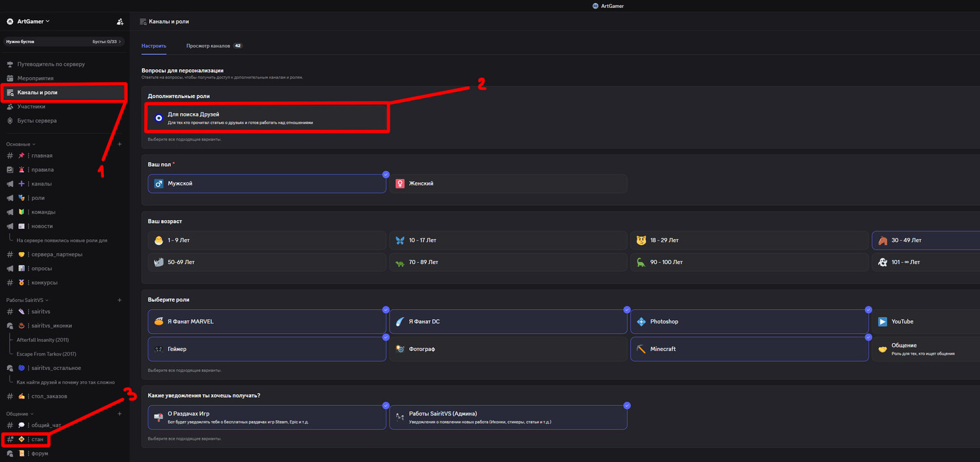Add a channel to Основные with plus icon
The image size is (980, 462).
120,144
